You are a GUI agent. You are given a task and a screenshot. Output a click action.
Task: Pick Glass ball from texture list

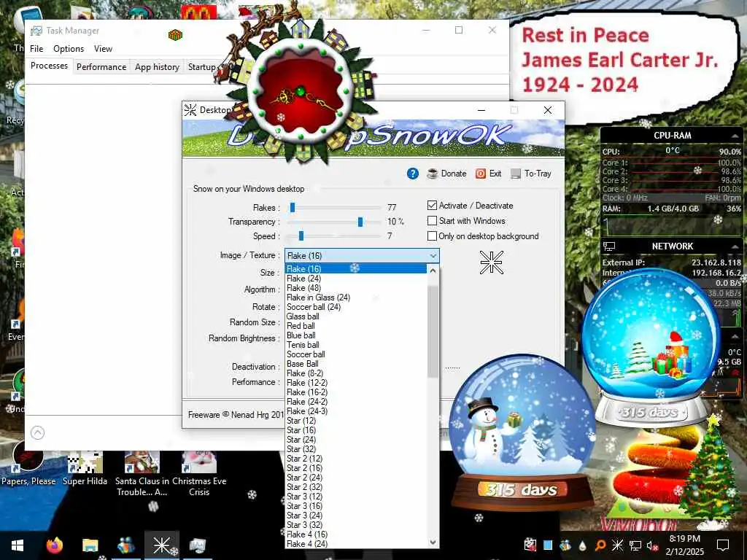[x=356, y=316]
